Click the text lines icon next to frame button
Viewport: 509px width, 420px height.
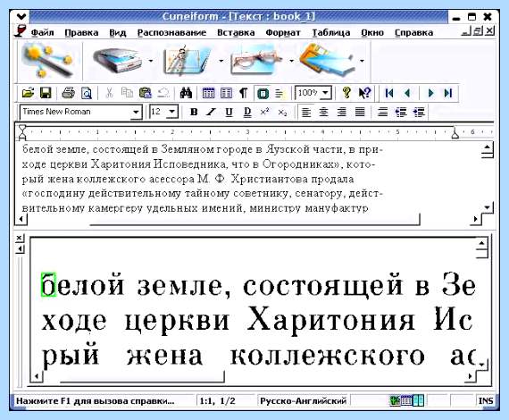280,94
